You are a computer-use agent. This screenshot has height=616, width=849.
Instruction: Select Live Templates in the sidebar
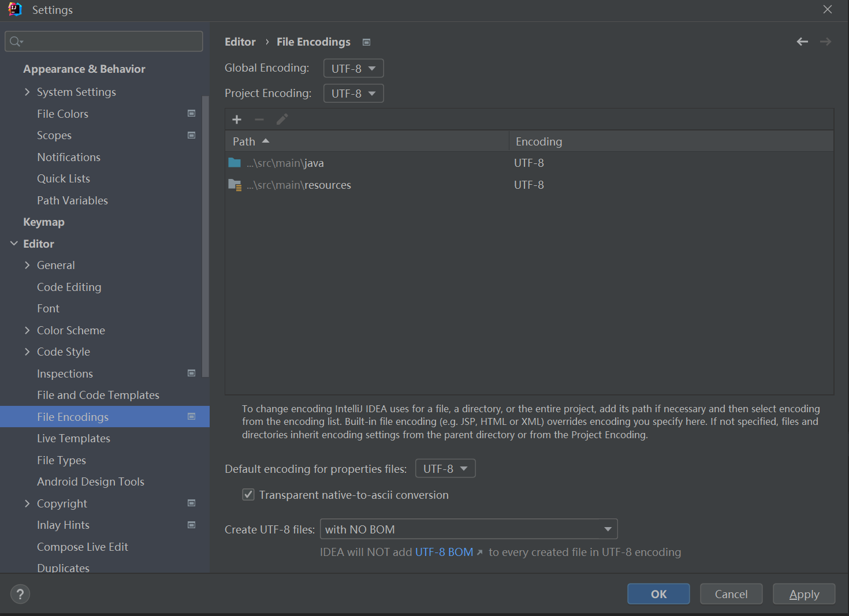click(73, 438)
